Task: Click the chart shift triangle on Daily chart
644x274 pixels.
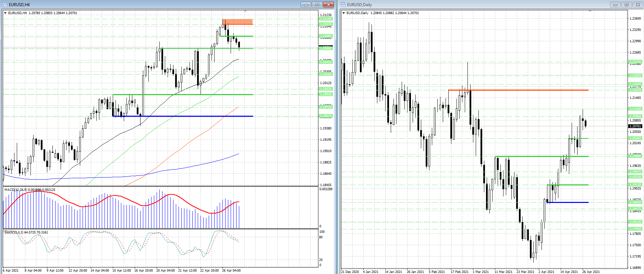Action: 590,11
